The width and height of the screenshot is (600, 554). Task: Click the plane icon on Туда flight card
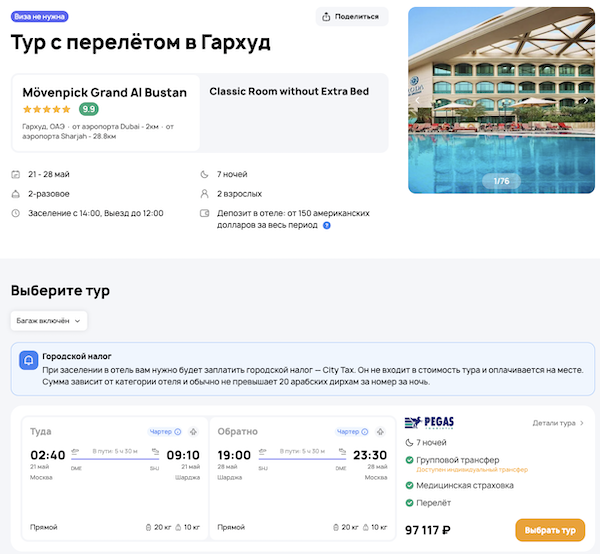coord(194,432)
